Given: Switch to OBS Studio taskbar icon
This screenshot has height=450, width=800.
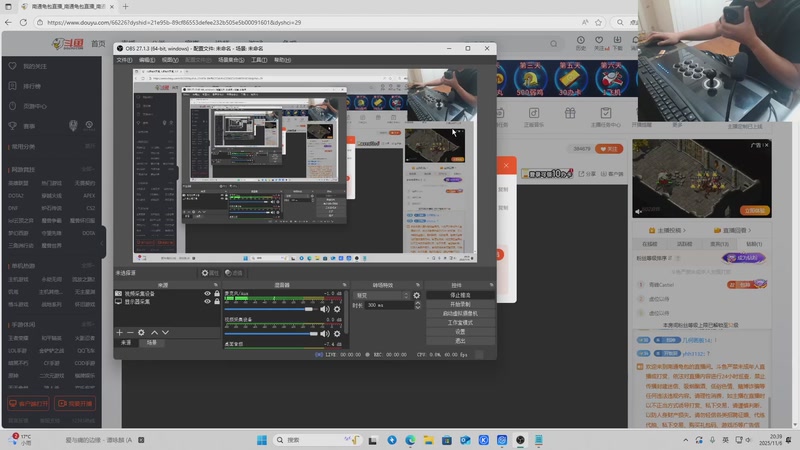Looking at the screenshot, I should click(x=520, y=440).
